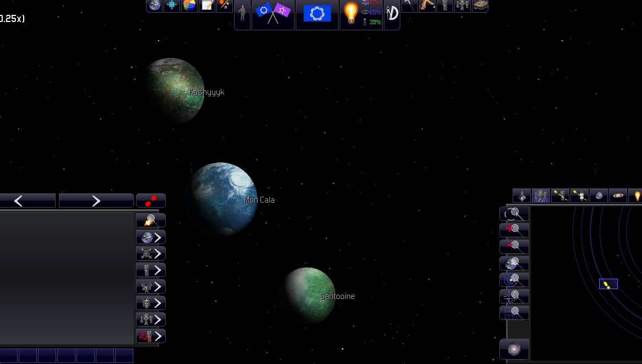This screenshot has width=642, height=364.
Task: Open the solar-system planets icon in top toolbar
Action: 225,6
